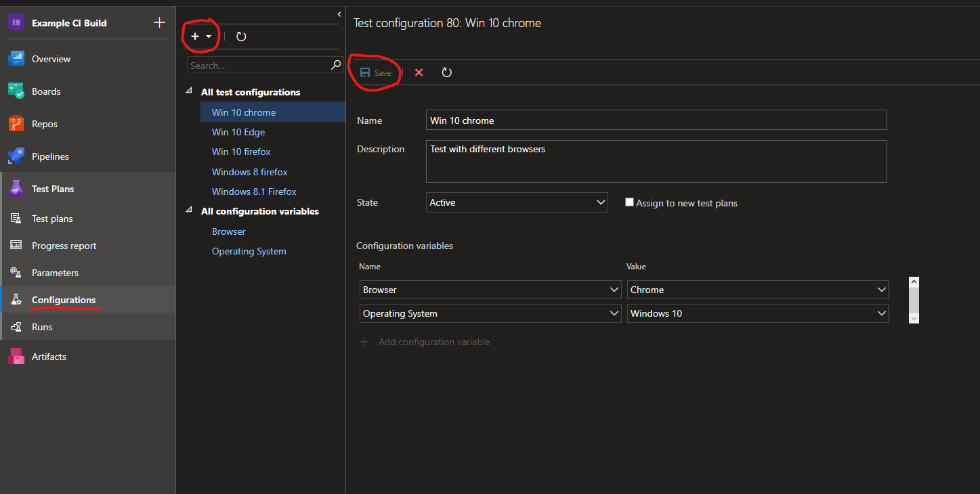980x494 pixels.
Task: Open the Boards hub icon
Action: point(16,91)
